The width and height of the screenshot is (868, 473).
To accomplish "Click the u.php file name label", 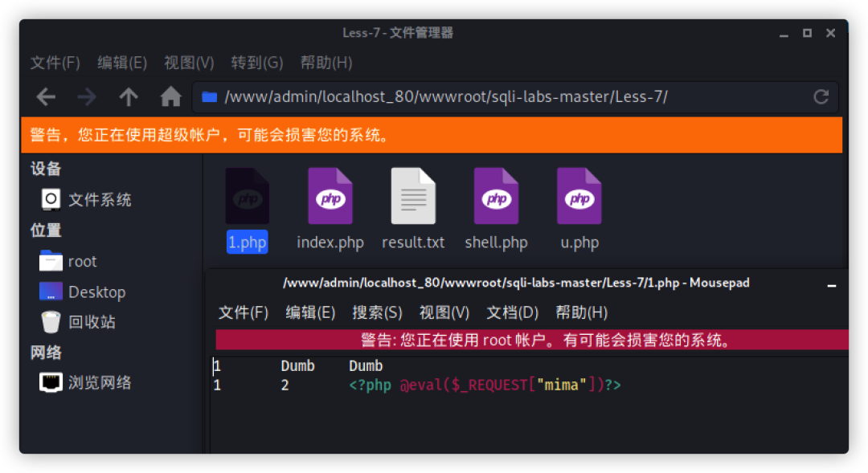I will 579,243.
